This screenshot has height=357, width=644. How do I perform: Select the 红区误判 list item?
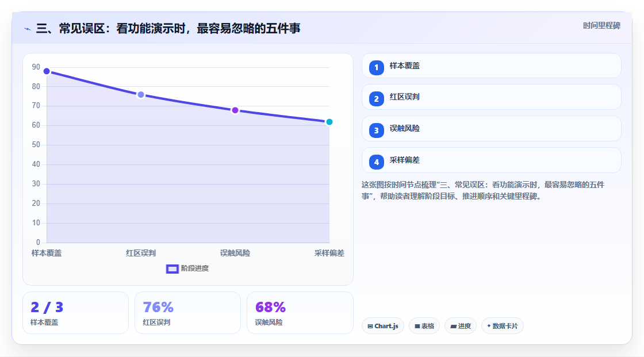coord(491,97)
